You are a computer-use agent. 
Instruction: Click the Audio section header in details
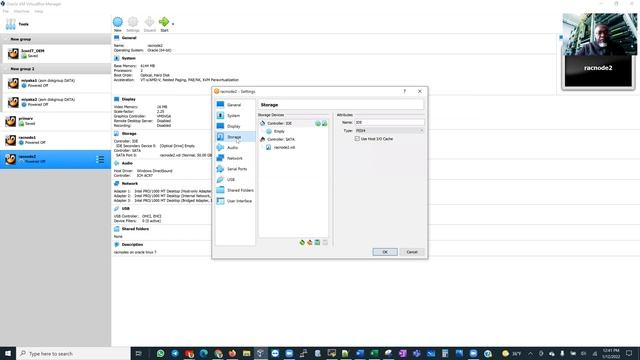(x=127, y=163)
